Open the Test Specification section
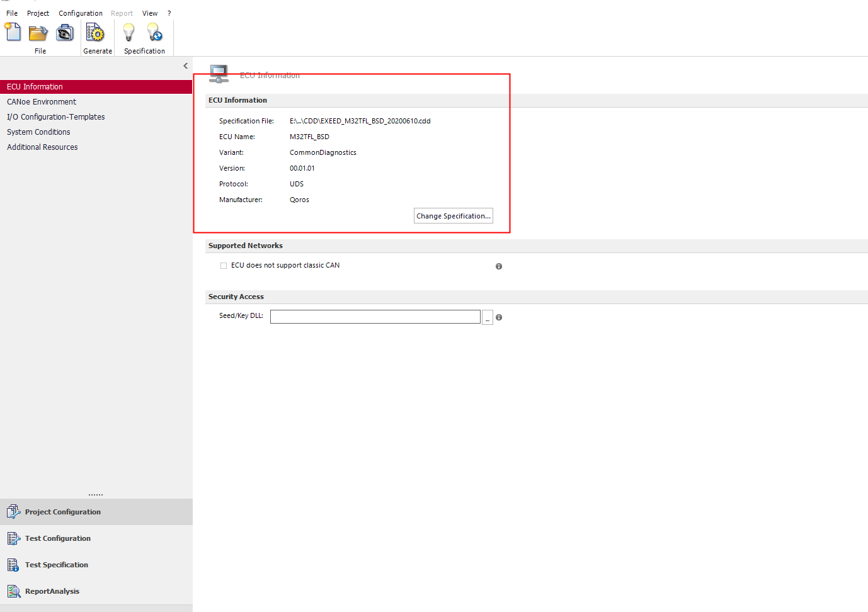 tap(96, 565)
